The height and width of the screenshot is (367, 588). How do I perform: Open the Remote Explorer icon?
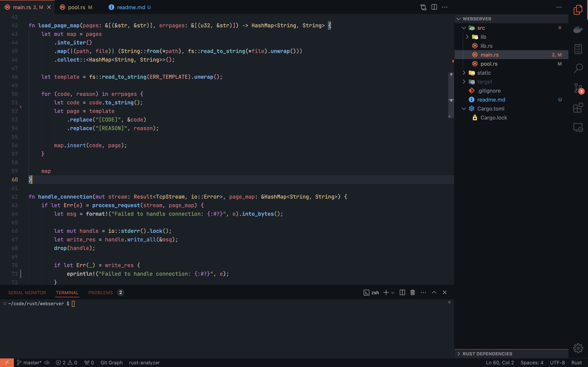click(x=578, y=127)
